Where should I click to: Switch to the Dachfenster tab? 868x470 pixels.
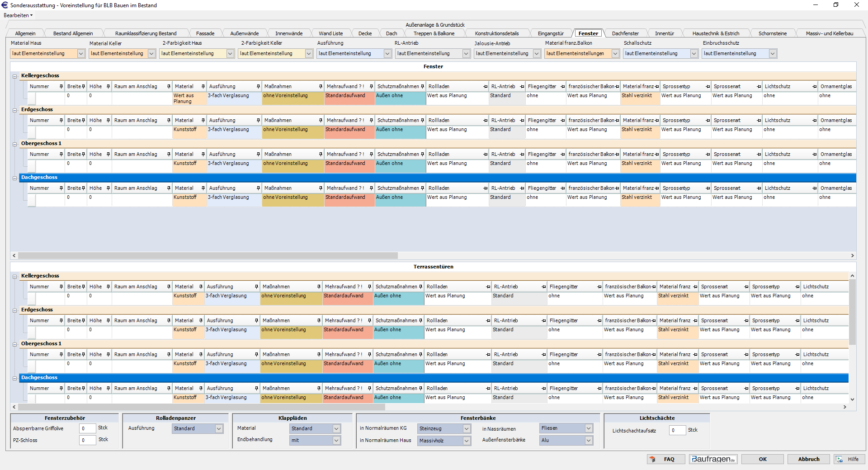click(625, 33)
